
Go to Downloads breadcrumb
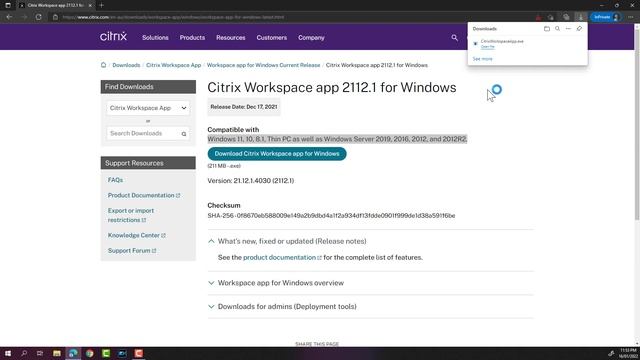click(x=126, y=65)
